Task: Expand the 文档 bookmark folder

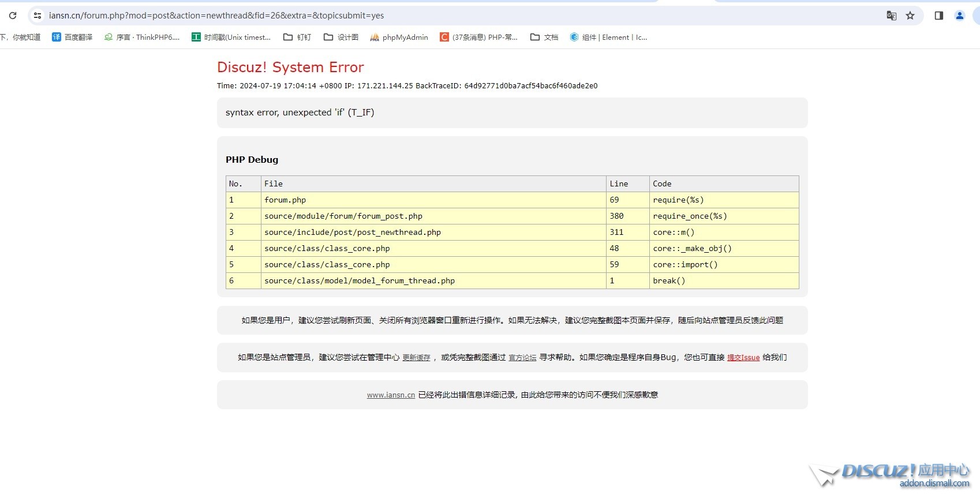Action: [544, 38]
